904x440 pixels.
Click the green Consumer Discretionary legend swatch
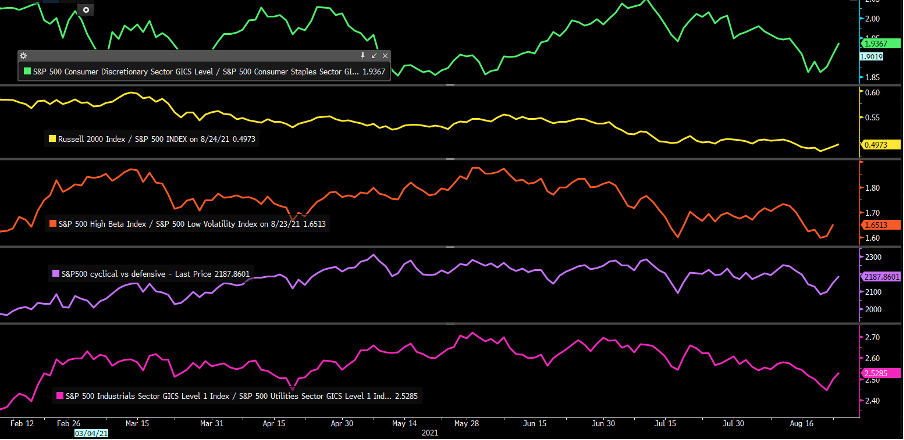(27, 71)
